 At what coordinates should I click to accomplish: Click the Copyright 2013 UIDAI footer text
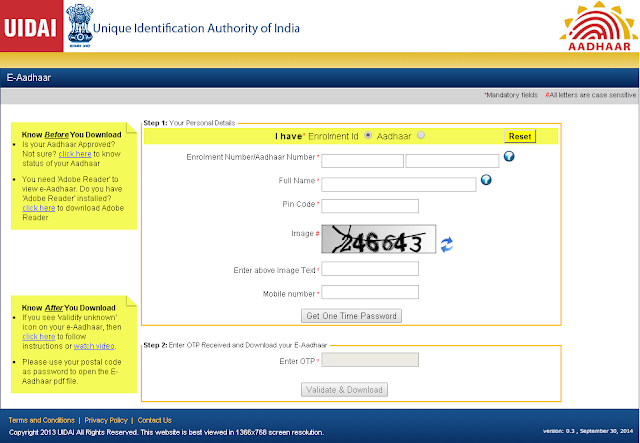point(167,432)
